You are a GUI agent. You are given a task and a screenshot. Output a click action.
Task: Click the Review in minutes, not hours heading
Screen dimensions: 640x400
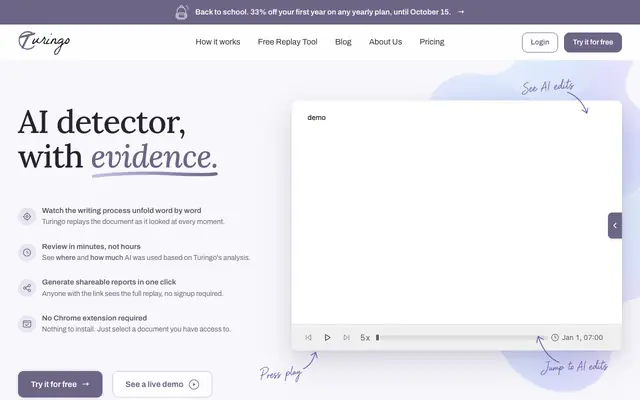tap(91, 247)
